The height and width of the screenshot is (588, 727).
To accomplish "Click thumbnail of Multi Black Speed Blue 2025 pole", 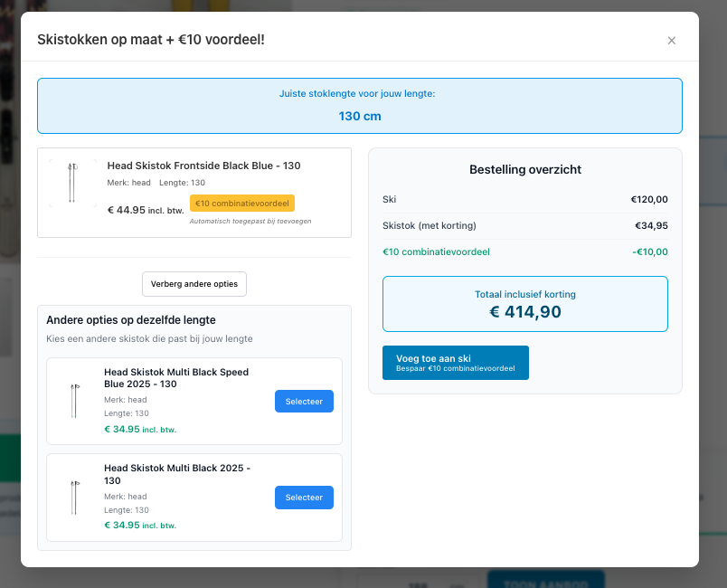I will coord(75,401).
